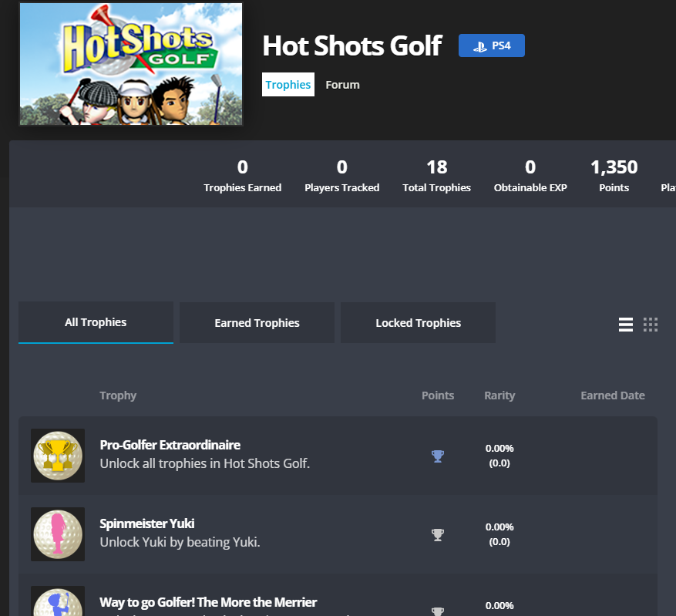The image size is (676, 616).
Task: Open the Hot Shots Golf cover image
Action: click(x=131, y=64)
